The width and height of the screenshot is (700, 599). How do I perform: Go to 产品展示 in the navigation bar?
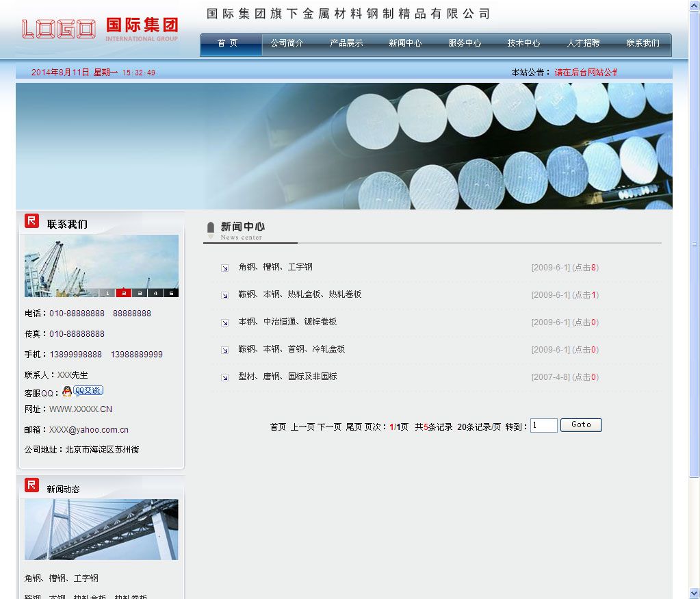(x=346, y=43)
